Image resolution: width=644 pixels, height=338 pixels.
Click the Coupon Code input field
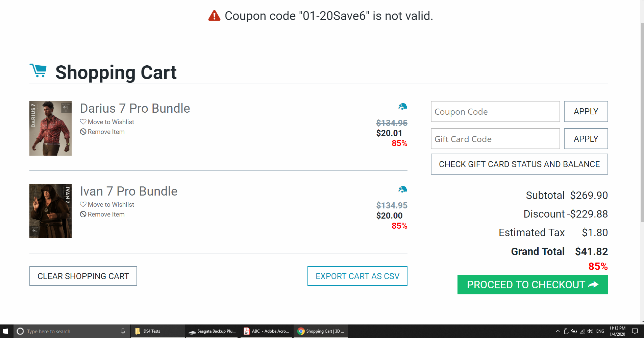click(x=495, y=112)
